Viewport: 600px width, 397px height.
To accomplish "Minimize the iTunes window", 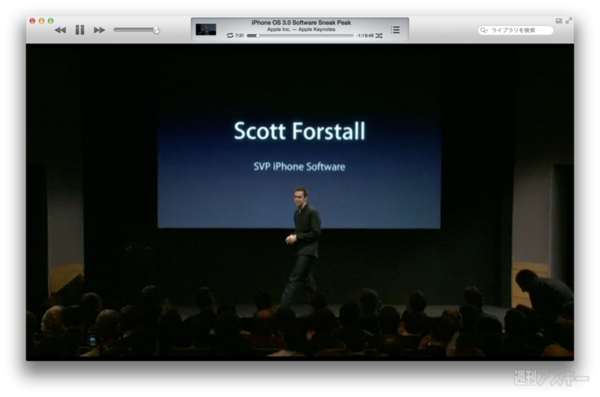I will click(41, 21).
